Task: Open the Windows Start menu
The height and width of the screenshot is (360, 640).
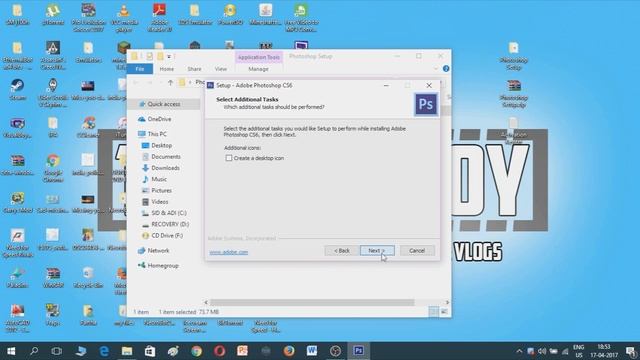Action: (x=11, y=351)
